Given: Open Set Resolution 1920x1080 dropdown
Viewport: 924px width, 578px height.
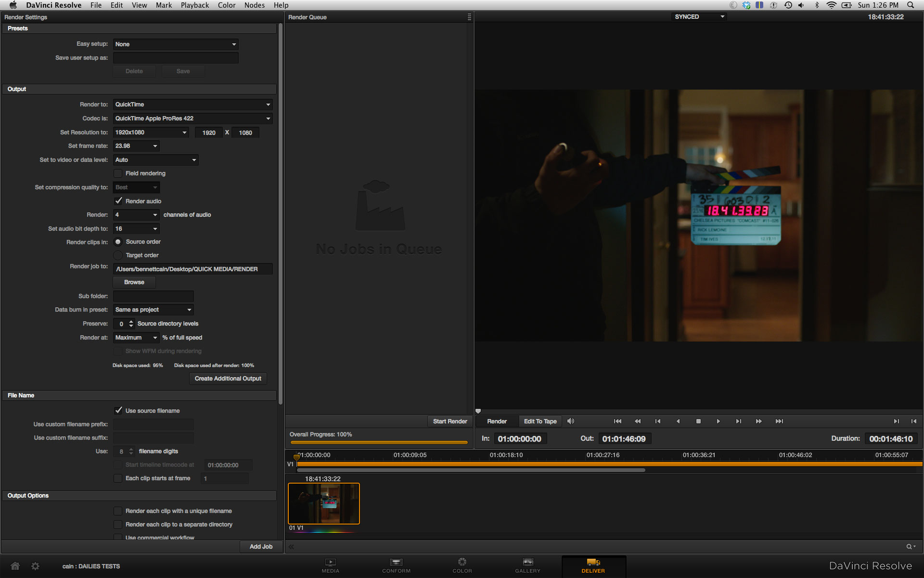Looking at the screenshot, I should tap(151, 132).
